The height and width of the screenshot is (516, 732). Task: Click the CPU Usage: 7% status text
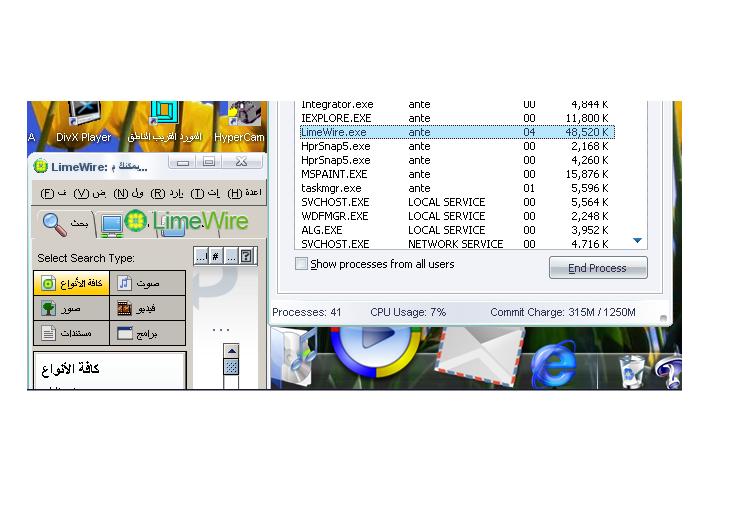pos(408,312)
